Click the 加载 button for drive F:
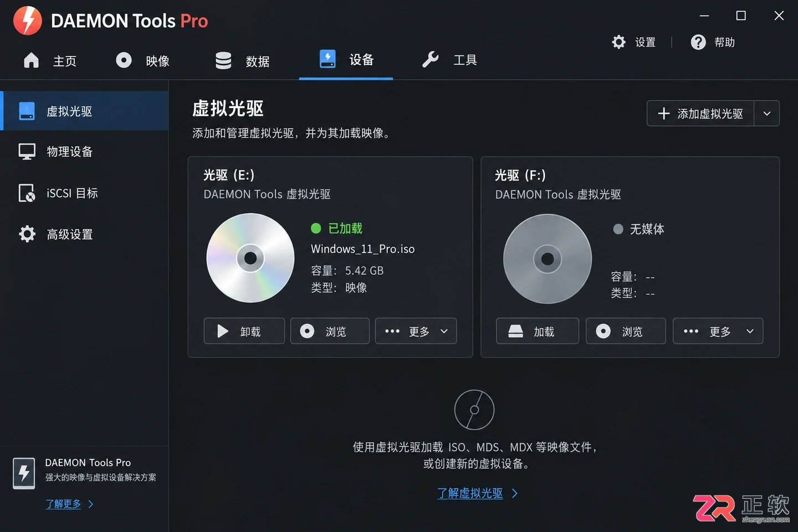This screenshot has width=798, height=532. [538, 331]
